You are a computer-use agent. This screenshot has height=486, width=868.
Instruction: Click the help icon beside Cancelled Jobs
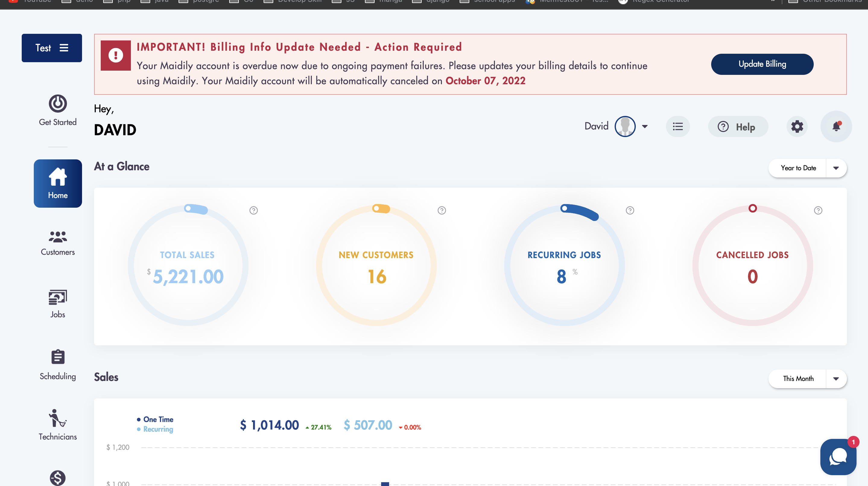coord(818,210)
